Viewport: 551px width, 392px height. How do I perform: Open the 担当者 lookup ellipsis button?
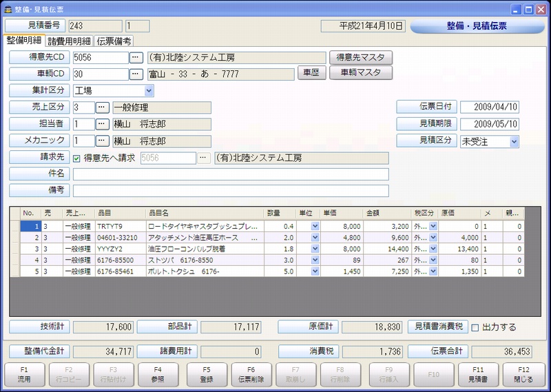103,124
